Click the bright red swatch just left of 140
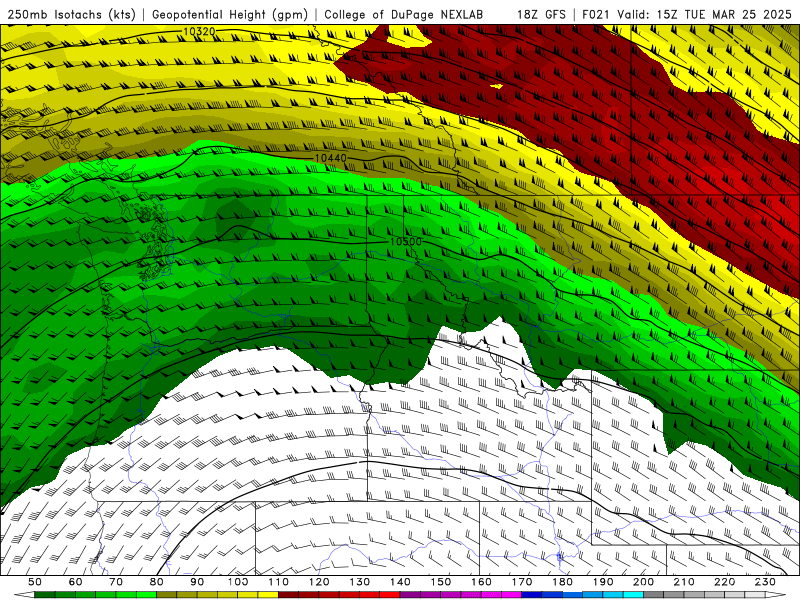This screenshot has width=800, height=600. coord(390,595)
